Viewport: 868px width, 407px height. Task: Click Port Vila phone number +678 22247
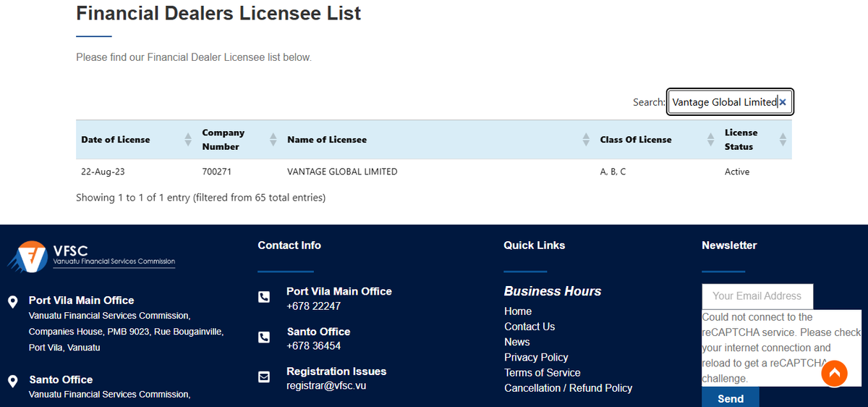coord(313,306)
